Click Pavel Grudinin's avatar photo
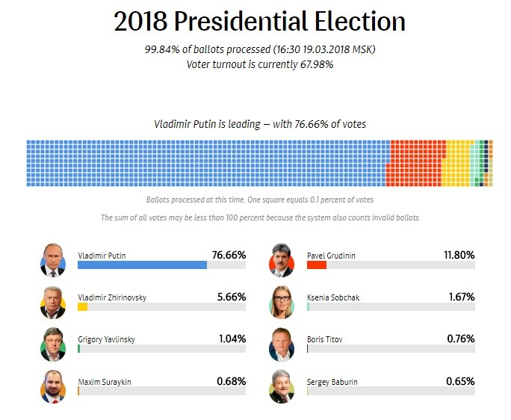This screenshot has height=420, width=511. pyautogui.click(x=282, y=260)
